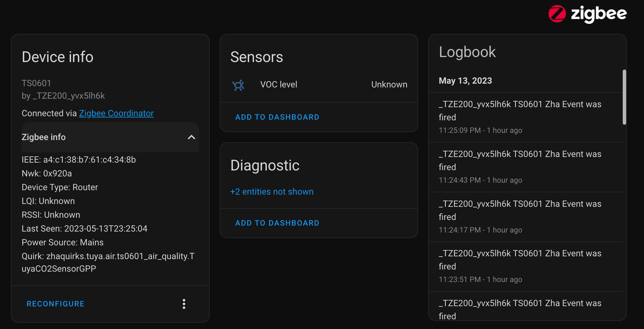Expand the Diagnostic hidden entities
The width and height of the screenshot is (644, 329).
[272, 191]
